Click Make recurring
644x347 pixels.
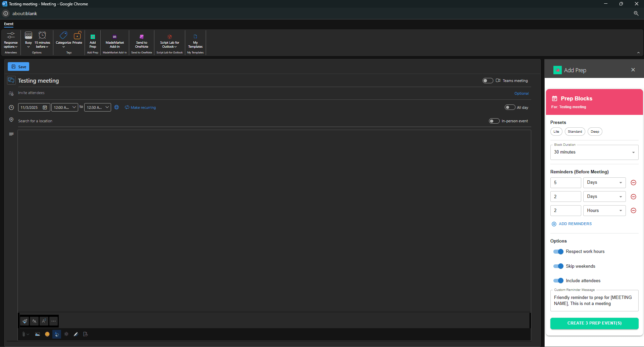[x=140, y=107]
